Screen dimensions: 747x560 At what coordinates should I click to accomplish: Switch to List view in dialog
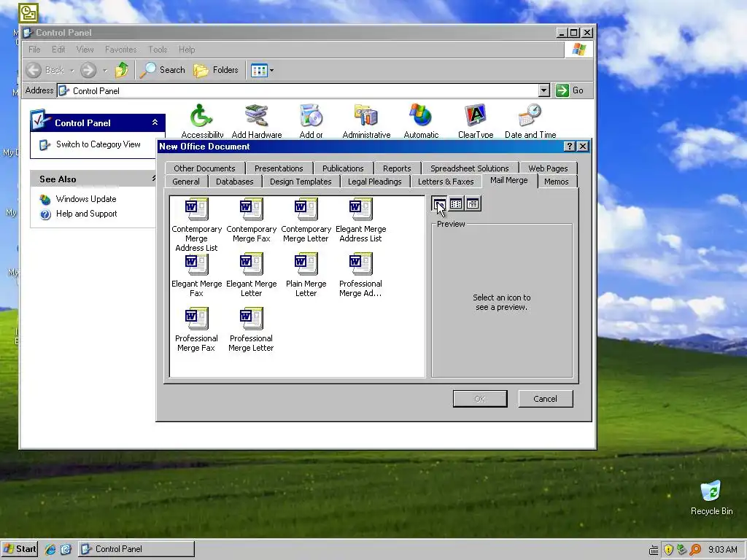(456, 204)
